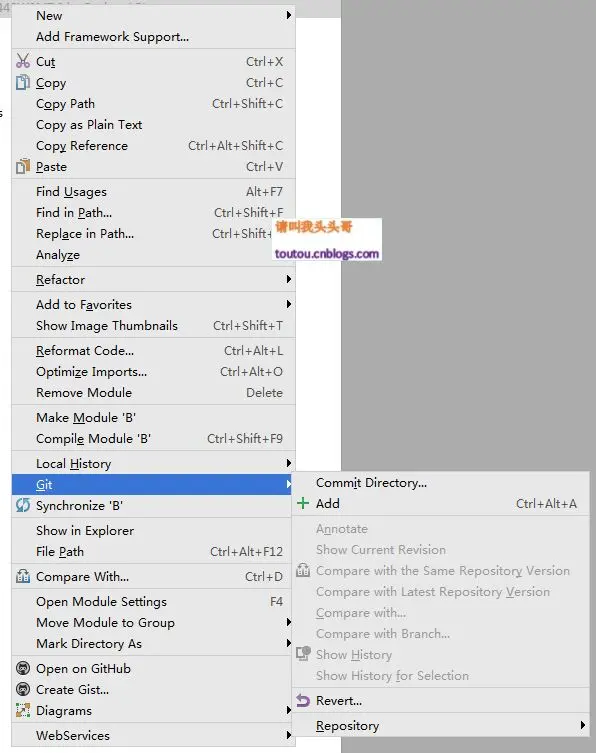This screenshot has height=753, width=596.
Task: Select Remove Module
Action: pyautogui.click(x=153, y=392)
